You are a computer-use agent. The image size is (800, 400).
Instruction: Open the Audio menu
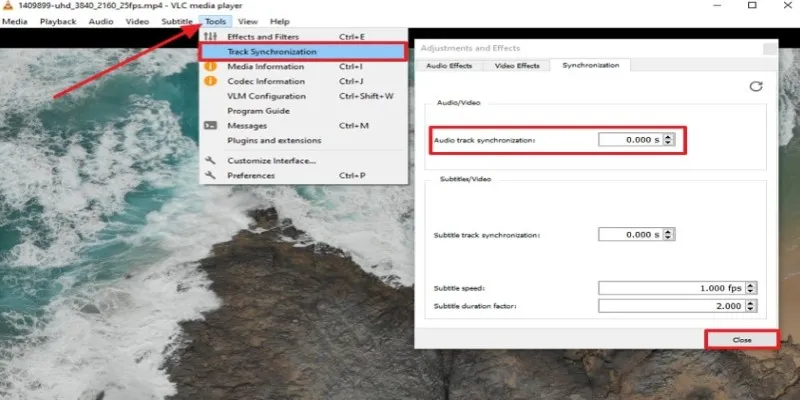[101, 21]
